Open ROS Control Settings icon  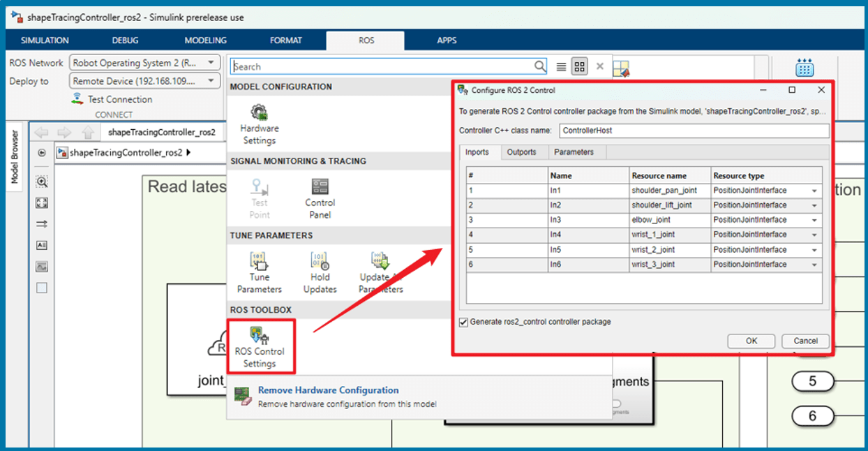click(x=260, y=336)
